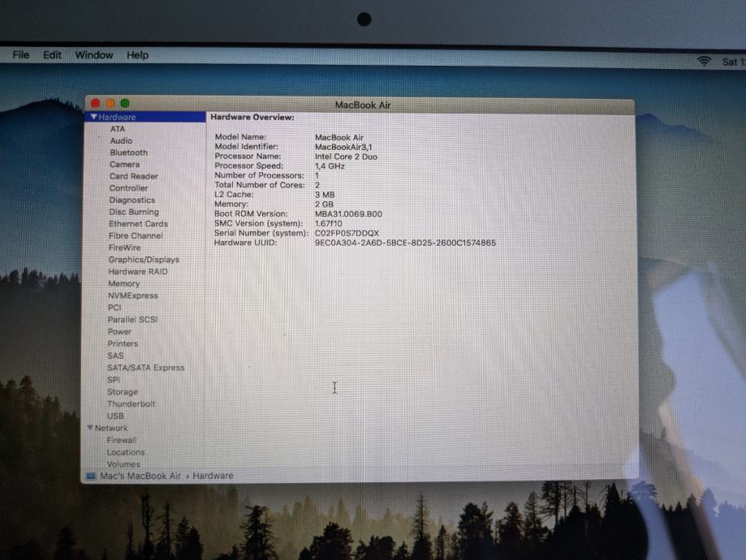The height and width of the screenshot is (560, 746).
Task: Select Diagnostics in the sidebar
Action: (x=132, y=200)
